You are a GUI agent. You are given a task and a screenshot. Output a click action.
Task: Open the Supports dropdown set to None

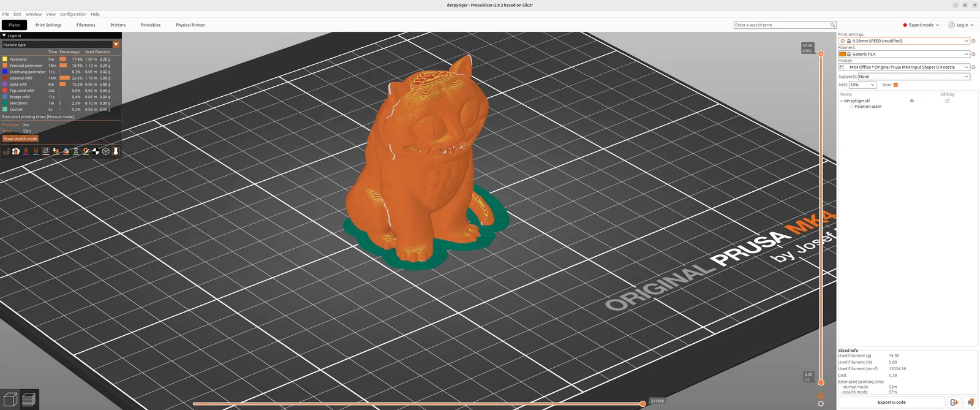(x=914, y=77)
